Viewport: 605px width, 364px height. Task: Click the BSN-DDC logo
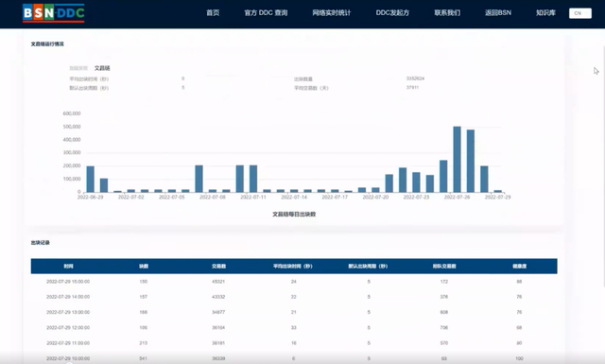tap(54, 13)
